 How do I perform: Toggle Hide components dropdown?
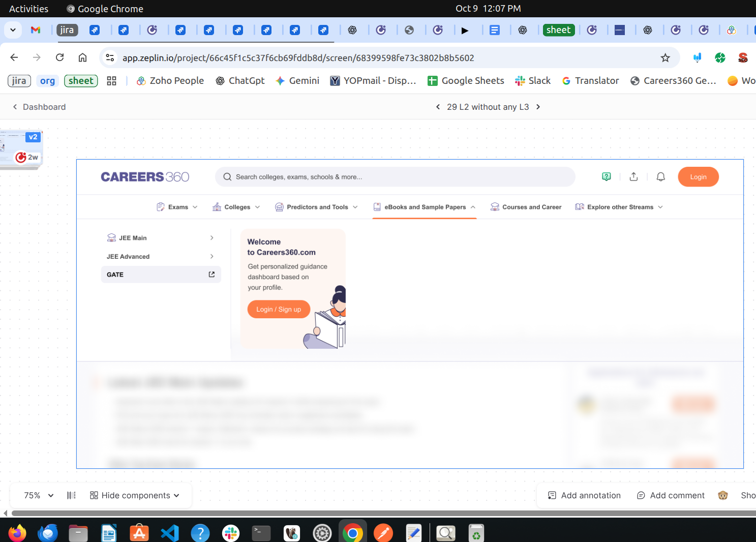click(135, 495)
